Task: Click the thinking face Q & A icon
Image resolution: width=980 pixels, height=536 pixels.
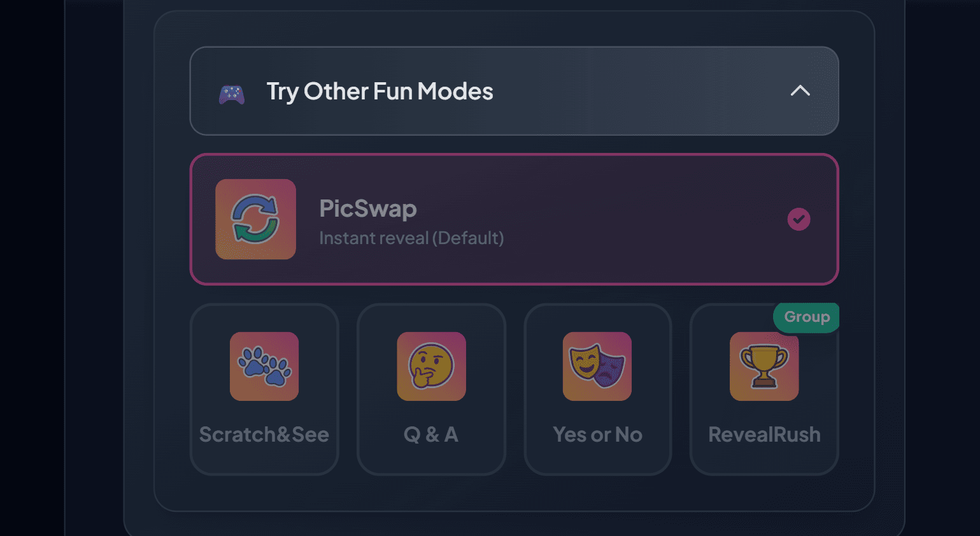Action: [431, 366]
